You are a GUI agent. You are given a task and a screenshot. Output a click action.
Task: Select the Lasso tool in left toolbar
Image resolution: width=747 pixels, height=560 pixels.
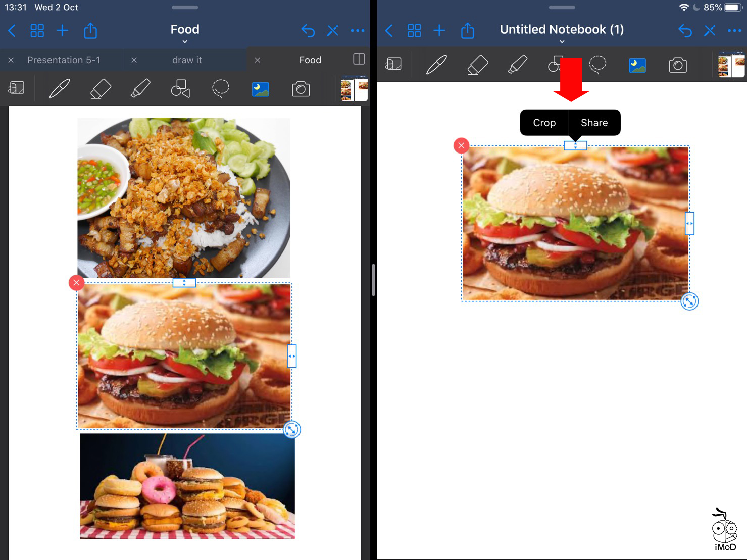click(220, 89)
